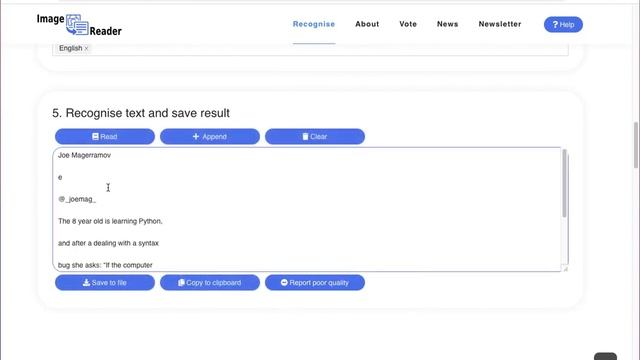The image size is (640, 360).
Task: Click the language selection input field
Action: click(310, 49)
